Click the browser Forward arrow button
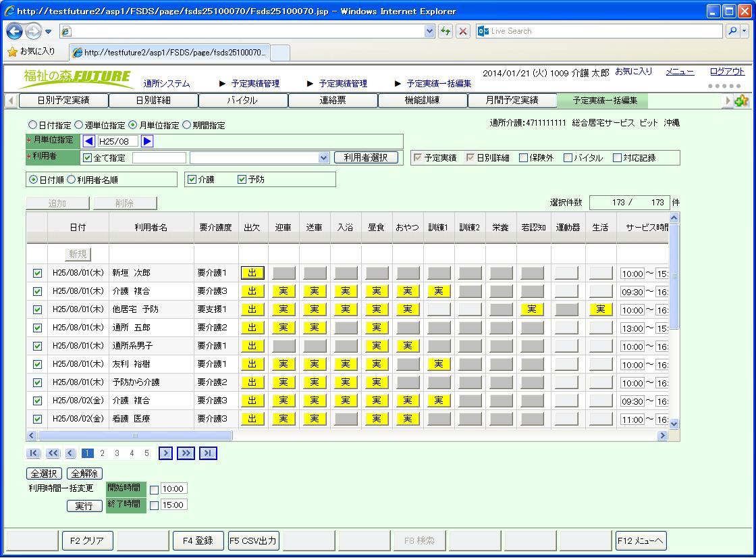This screenshot has height=558, width=756. pyautogui.click(x=33, y=31)
